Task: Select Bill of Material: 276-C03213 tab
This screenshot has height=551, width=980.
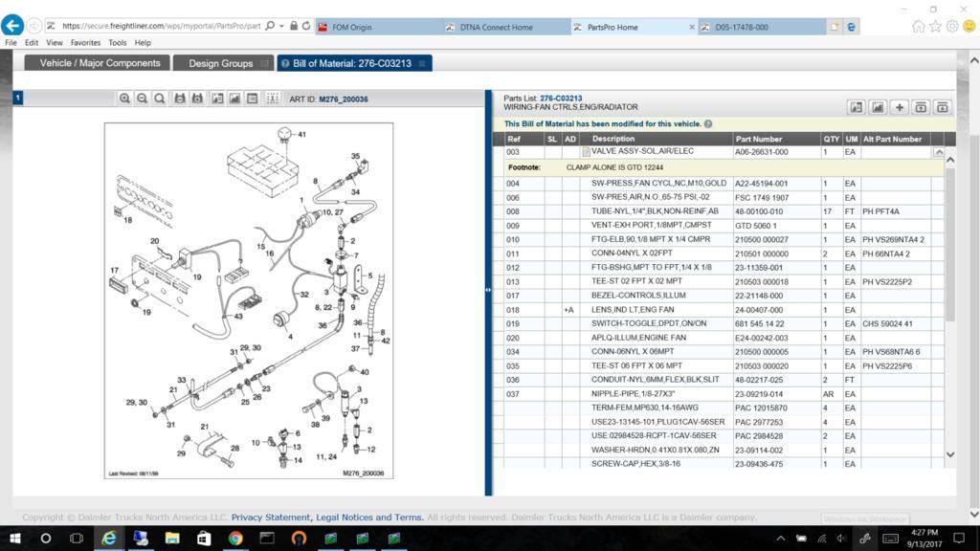Action: 354,63
